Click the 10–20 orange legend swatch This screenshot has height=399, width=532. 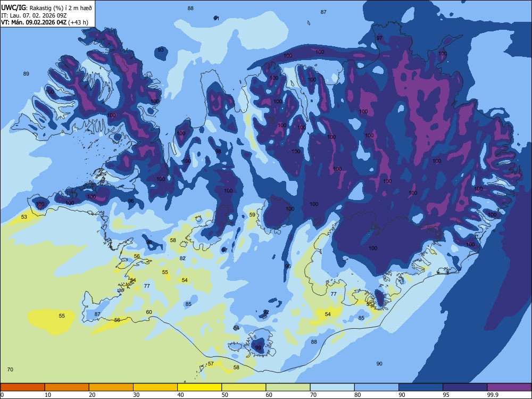point(67,387)
